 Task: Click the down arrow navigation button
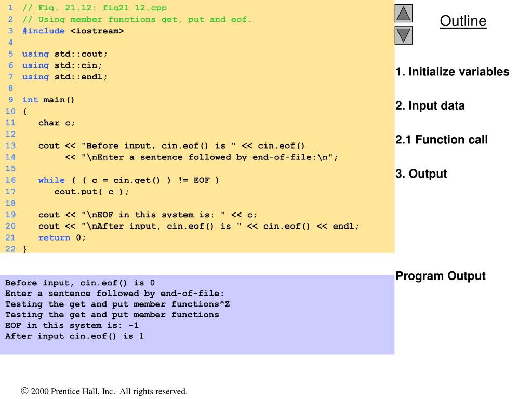(x=403, y=36)
